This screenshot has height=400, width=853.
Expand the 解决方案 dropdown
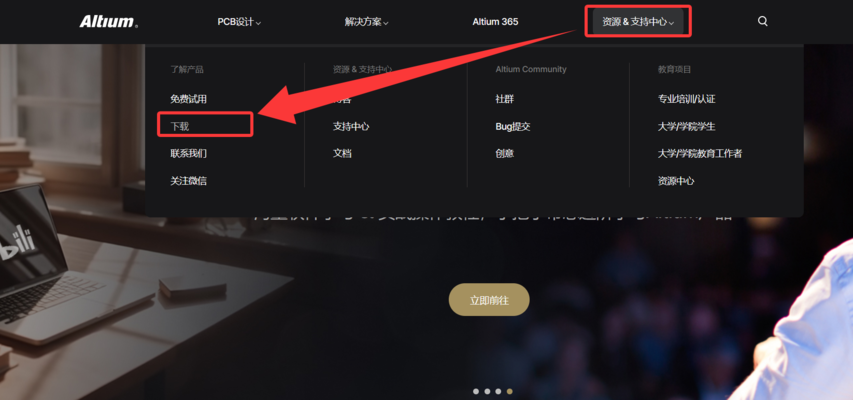pos(367,22)
